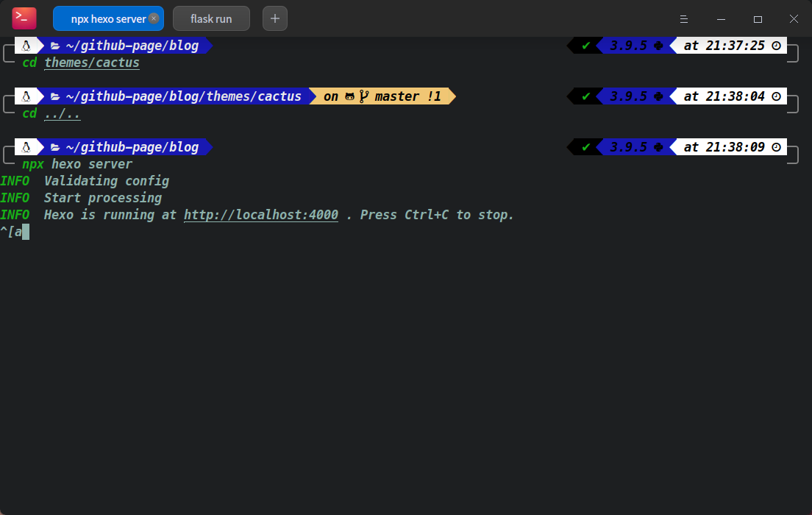Click the penguin icon on the 21:37:25 prompt
Screen dimensions: 812x515
click(26, 46)
